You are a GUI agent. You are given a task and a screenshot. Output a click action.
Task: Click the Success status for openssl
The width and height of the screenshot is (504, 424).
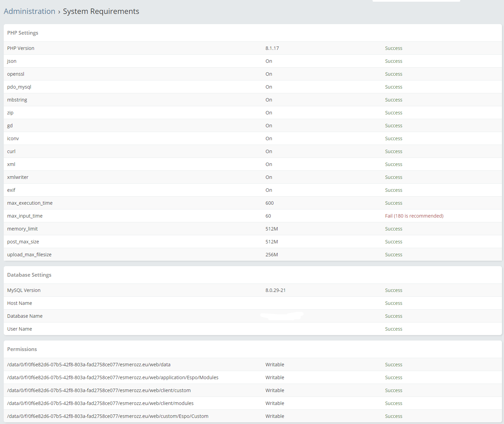coord(394,74)
